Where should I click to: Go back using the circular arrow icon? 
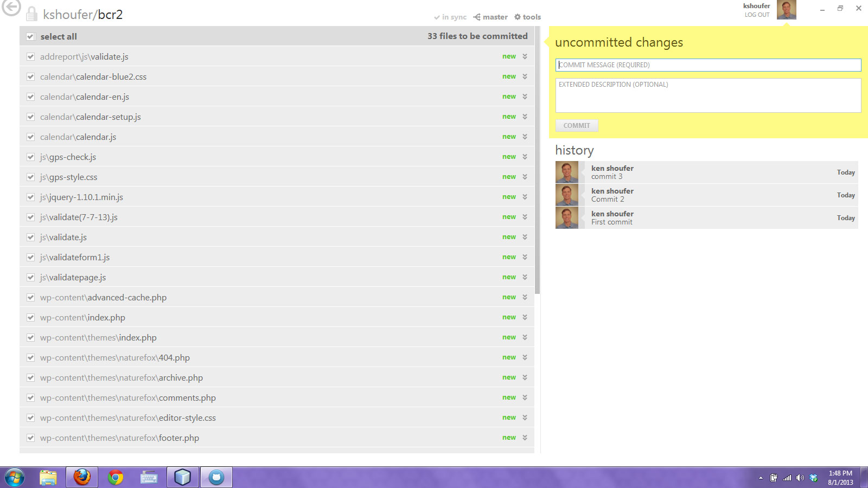[x=11, y=8]
